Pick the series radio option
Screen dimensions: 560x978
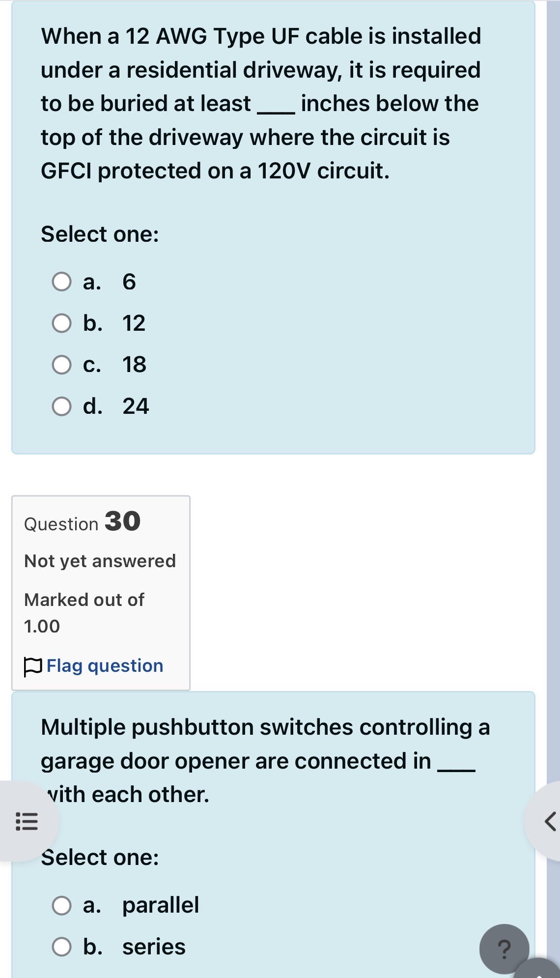tap(62, 947)
